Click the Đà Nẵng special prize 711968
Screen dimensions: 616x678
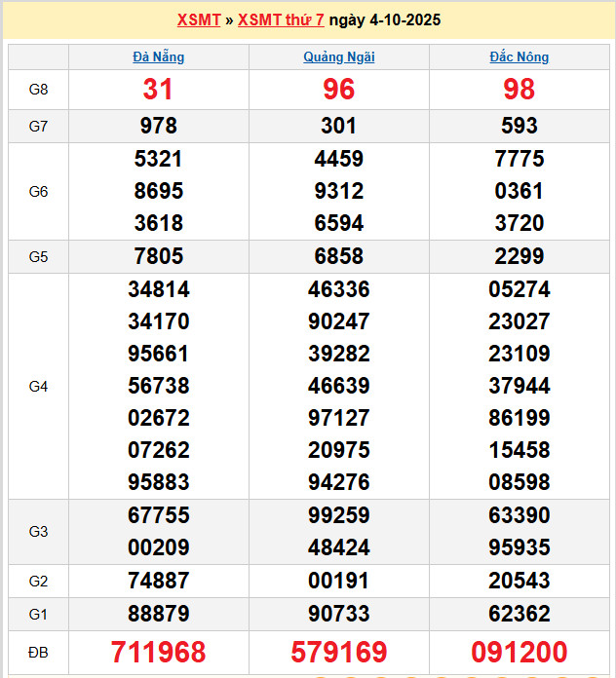pyautogui.click(x=158, y=652)
